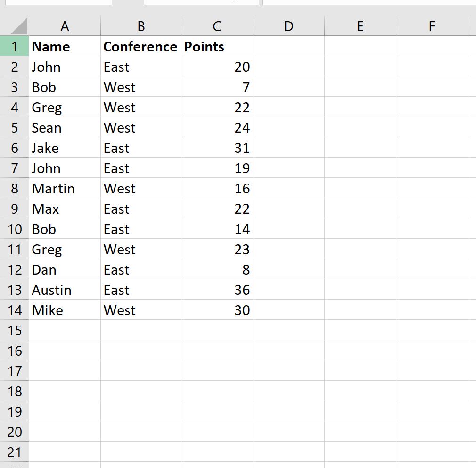This screenshot has height=468, width=476.
Task: Select column B header
Action: [x=141, y=26]
